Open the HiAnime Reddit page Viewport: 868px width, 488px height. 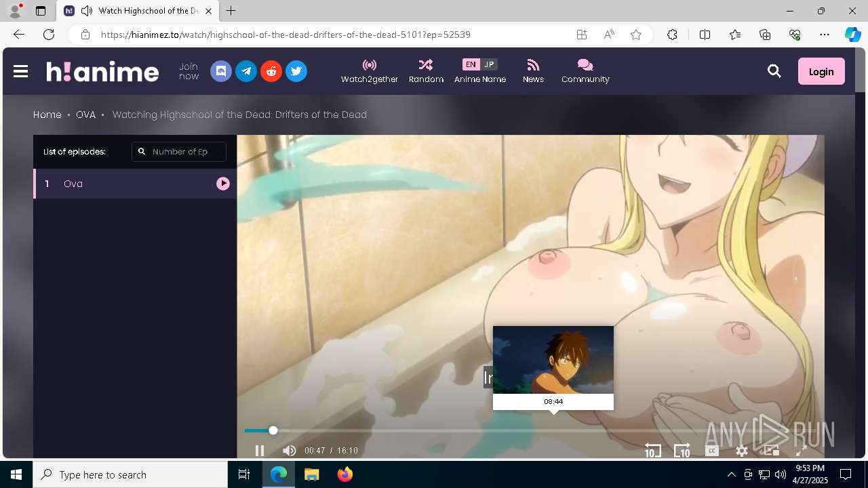271,71
